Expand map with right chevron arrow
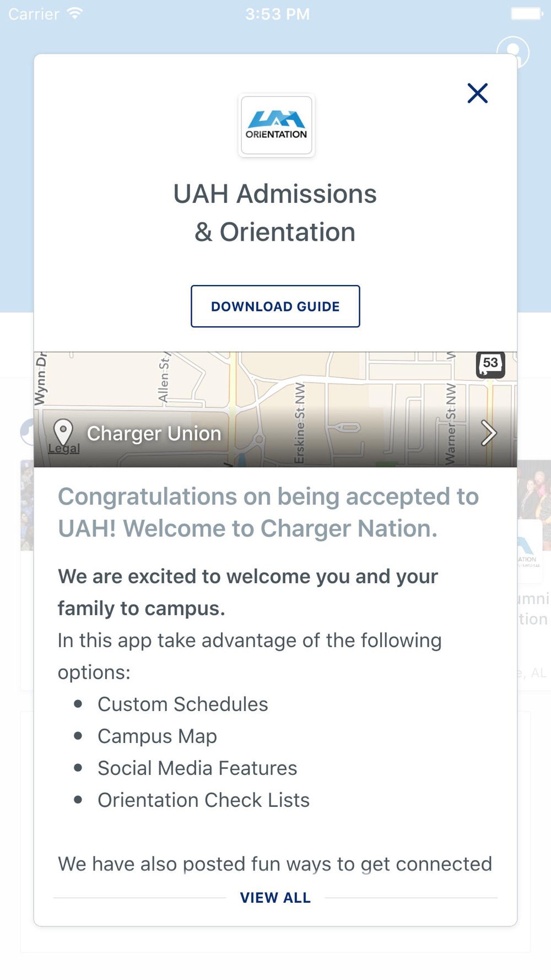Screen dimensions: 551x980 (488, 433)
